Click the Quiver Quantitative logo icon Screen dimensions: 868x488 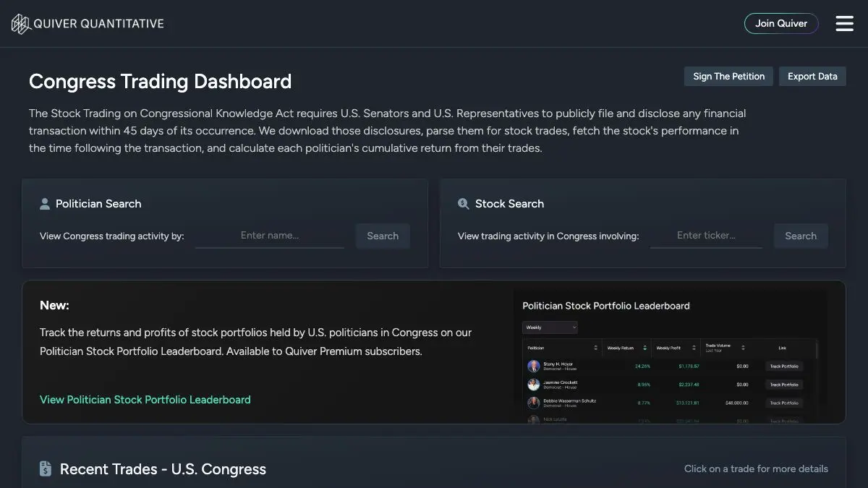21,24
